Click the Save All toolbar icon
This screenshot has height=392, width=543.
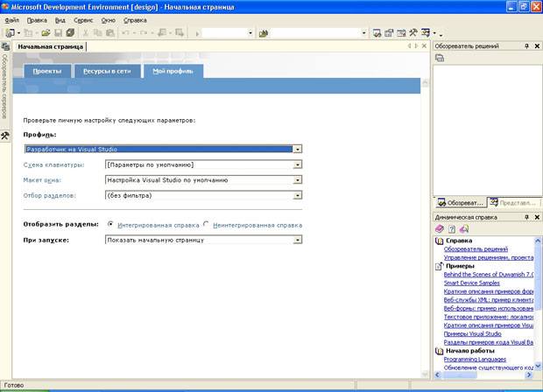(x=70, y=33)
